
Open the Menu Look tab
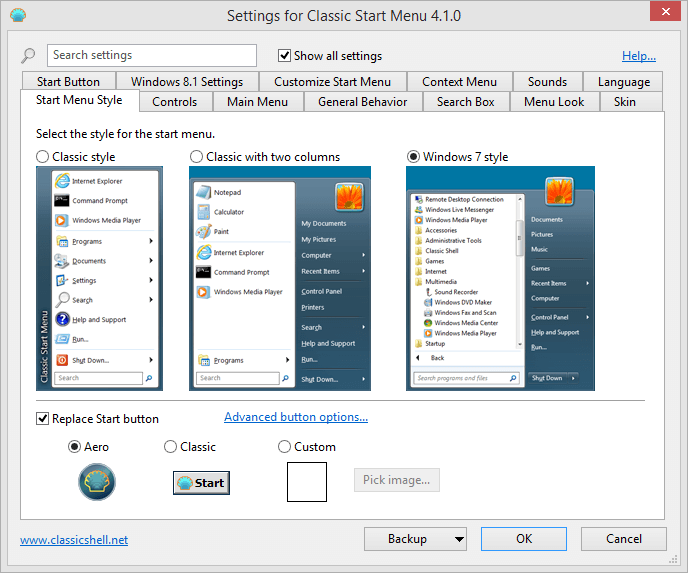[x=554, y=102]
